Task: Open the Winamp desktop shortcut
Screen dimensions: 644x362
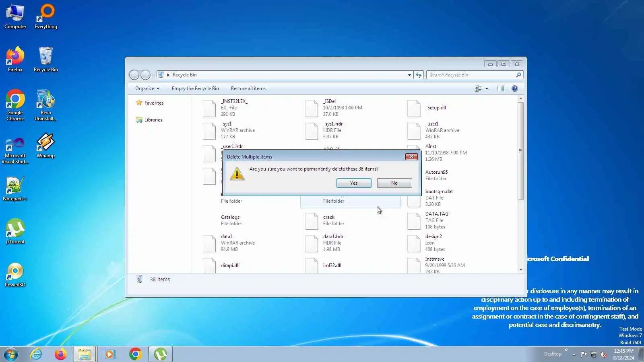Action: [46, 146]
